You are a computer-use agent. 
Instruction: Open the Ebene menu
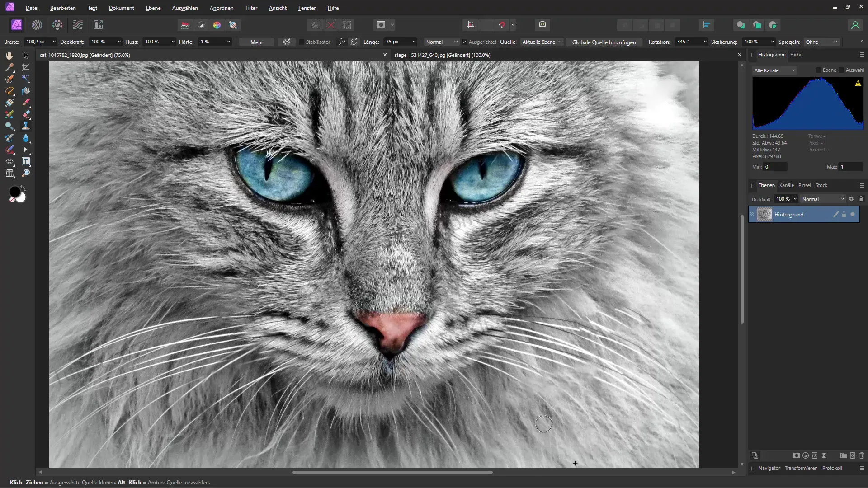[153, 8]
